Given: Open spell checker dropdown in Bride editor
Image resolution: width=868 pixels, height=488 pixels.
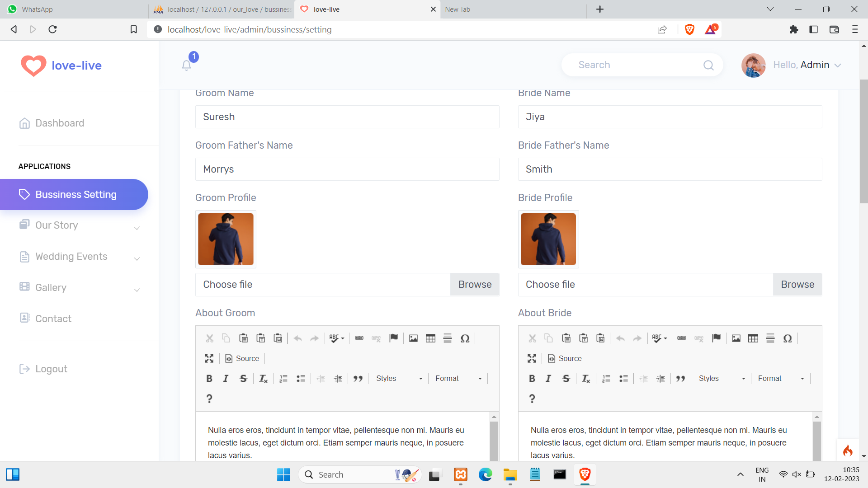Looking at the screenshot, I should 660,338.
